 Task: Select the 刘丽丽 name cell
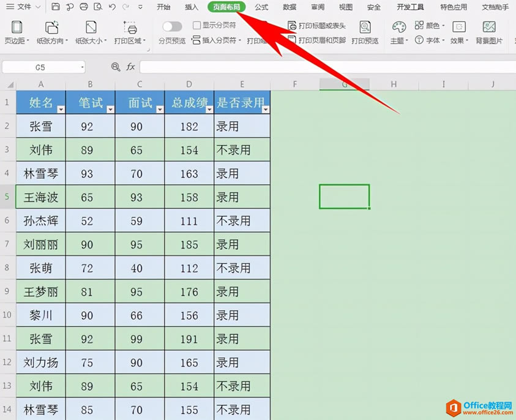click(x=41, y=244)
